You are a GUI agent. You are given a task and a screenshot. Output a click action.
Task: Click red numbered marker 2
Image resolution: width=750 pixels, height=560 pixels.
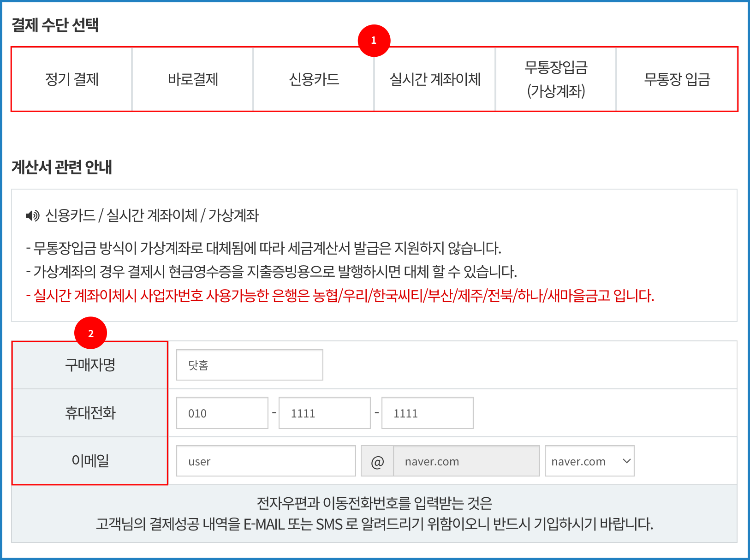[x=90, y=333]
